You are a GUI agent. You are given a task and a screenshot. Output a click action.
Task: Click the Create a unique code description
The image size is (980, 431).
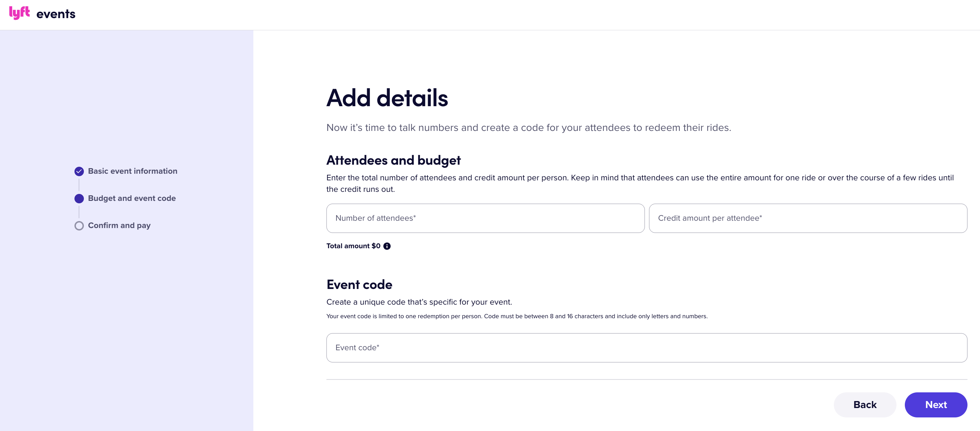point(419,302)
